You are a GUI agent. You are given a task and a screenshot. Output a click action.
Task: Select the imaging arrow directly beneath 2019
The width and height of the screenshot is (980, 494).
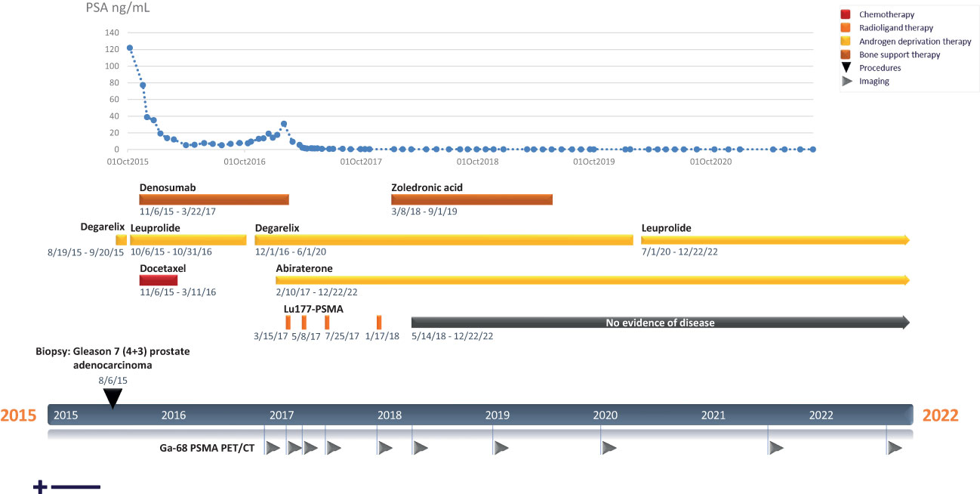(x=501, y=449)
